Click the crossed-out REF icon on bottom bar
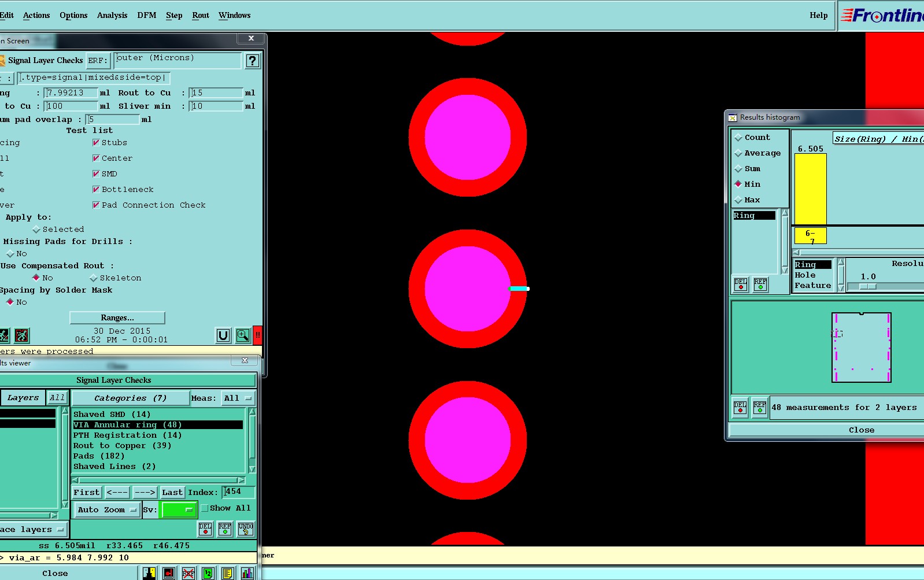The image size is (924, 580). (x=189, y=573)
